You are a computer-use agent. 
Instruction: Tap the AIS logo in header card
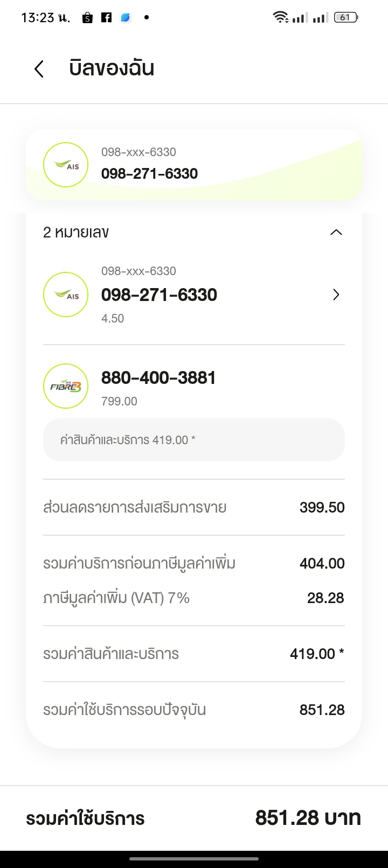coord(65,165)
